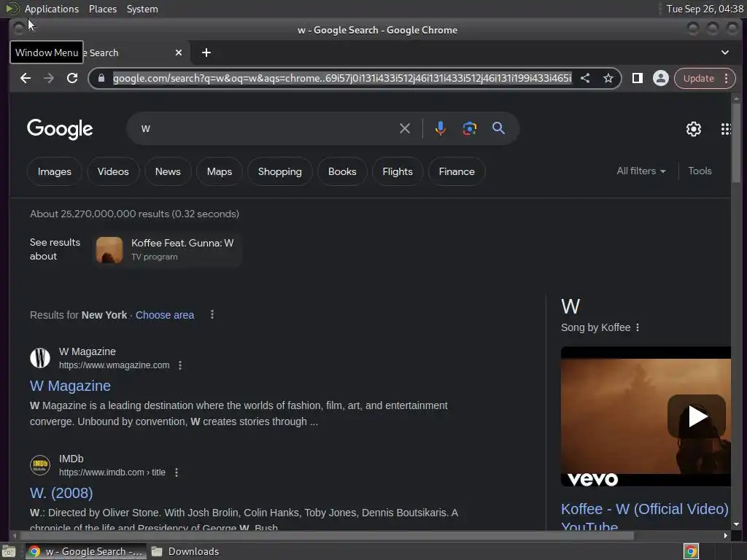
Task: Click the Update Chrome button
Action: click(698, 78)
